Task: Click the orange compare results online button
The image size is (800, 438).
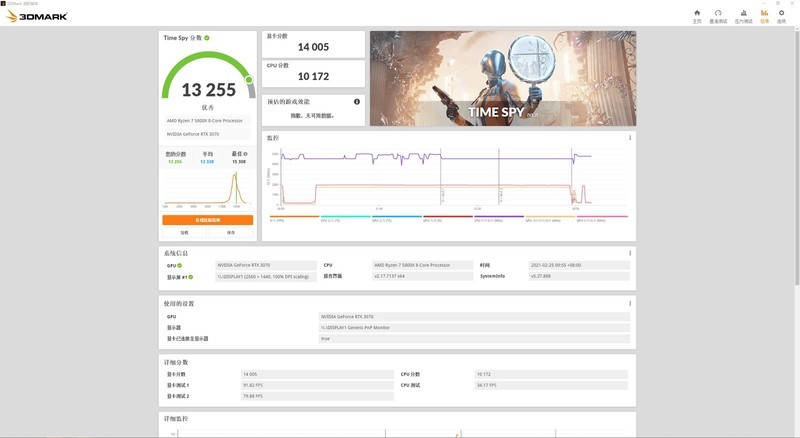Action: (207, 219)
